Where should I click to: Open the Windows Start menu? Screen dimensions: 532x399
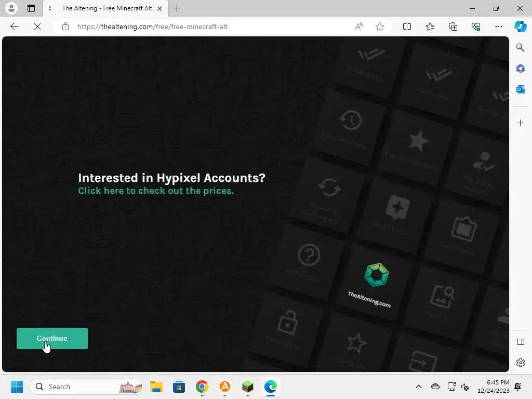(x=17, y=387)
